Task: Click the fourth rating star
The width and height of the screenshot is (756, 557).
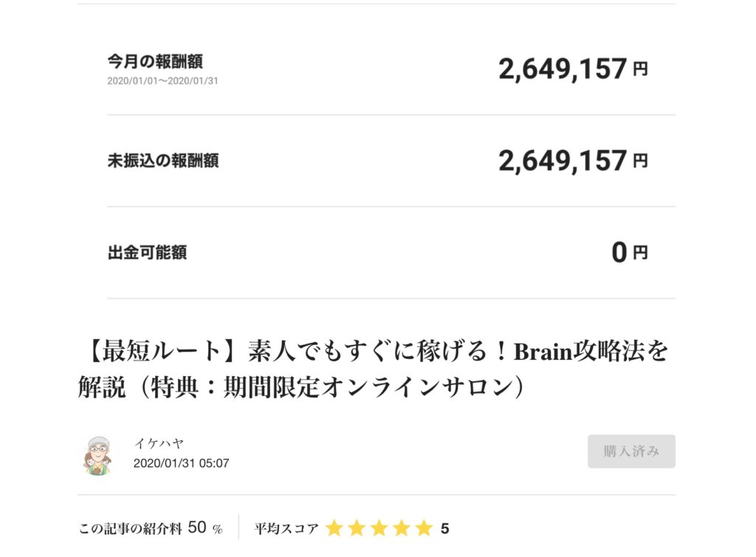Action: pos(401,528)
